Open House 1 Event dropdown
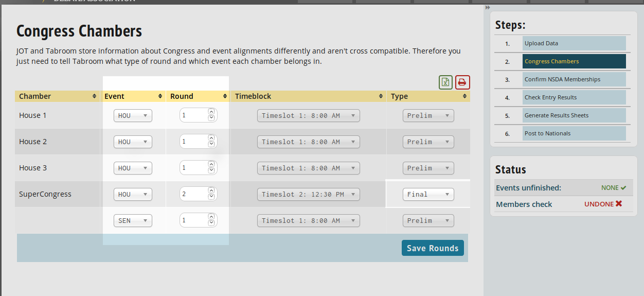Screen dimensions: 644x296 [x=133, y=116]
